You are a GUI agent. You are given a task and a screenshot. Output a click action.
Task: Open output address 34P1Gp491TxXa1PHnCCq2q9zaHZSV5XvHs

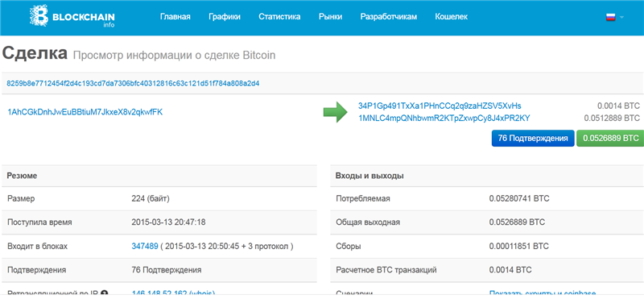440,106
